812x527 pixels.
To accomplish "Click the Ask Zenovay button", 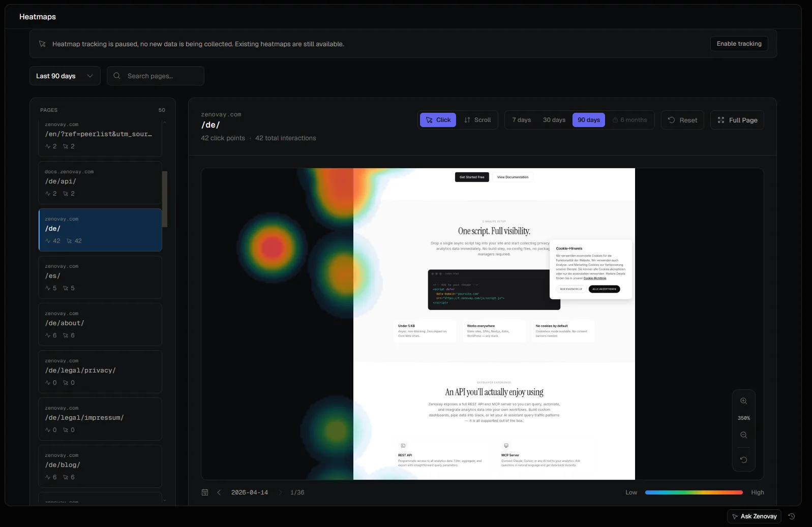I will coord(754,516).
